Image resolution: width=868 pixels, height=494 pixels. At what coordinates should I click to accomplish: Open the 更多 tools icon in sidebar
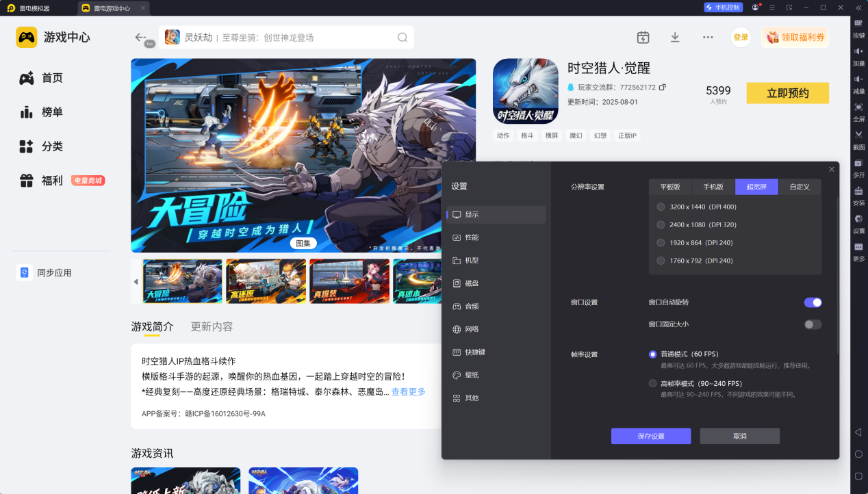click(858, 247)
